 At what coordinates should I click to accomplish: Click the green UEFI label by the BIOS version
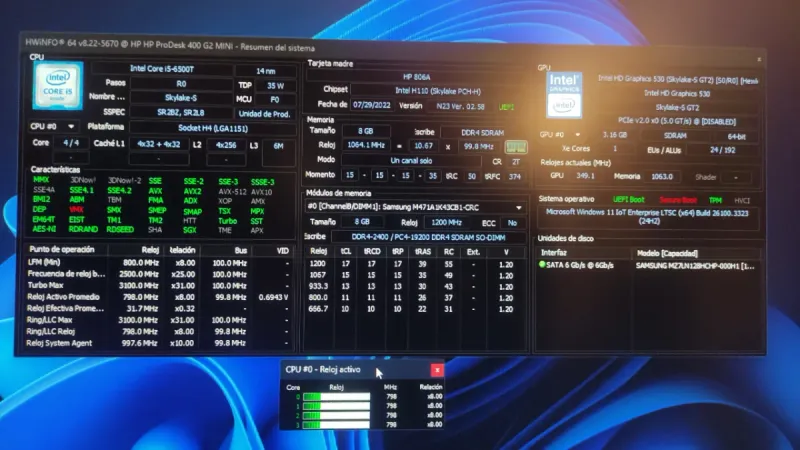[507, 107]
